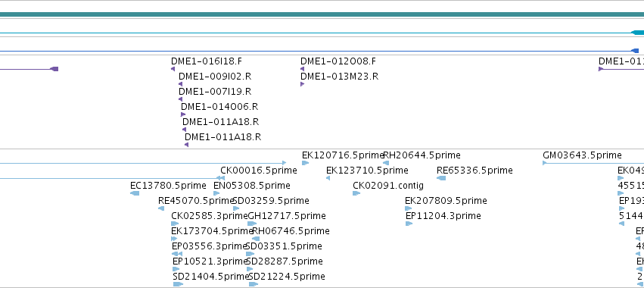
Task: Click the DME1-007I19.R label
Action: 215,92
